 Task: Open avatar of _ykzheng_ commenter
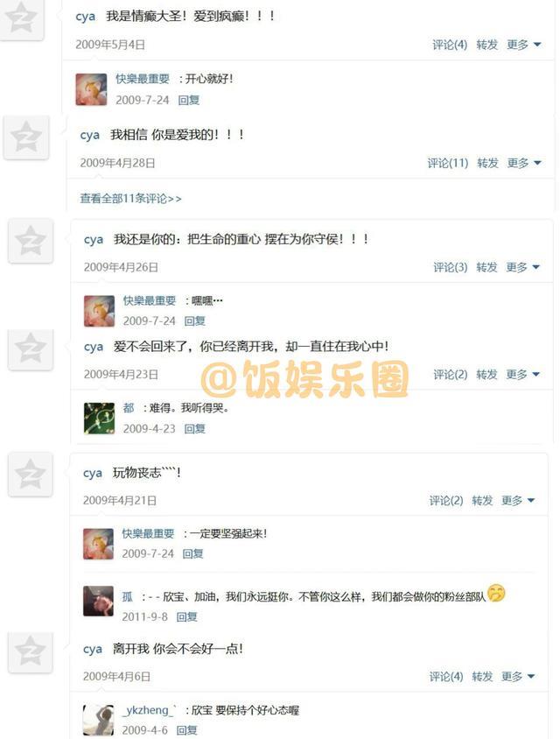click(98, 720)
